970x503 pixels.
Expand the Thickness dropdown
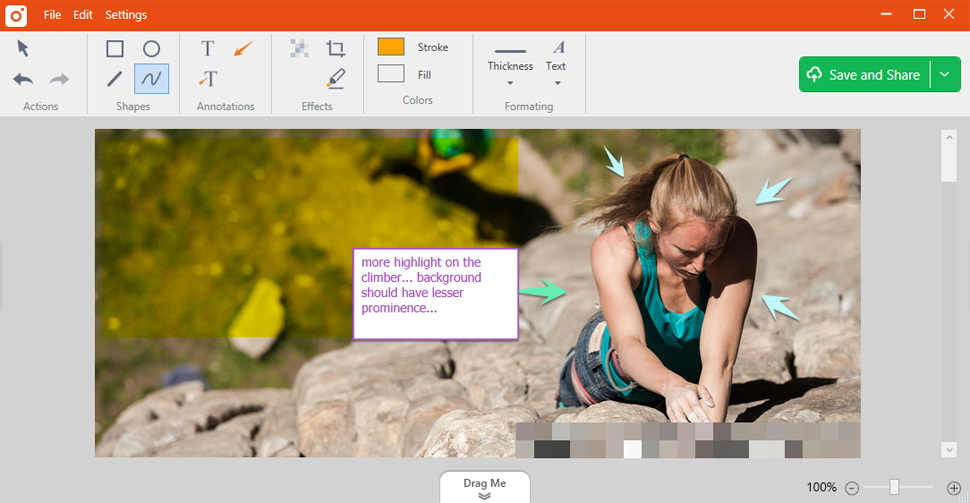[510, 66]
